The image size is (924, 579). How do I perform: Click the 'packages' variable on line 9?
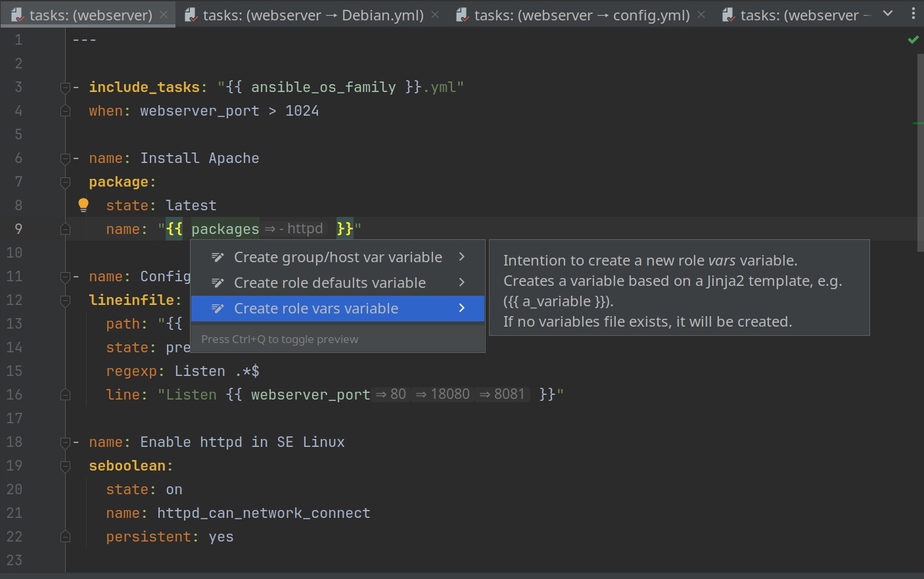tap(225, 229)
